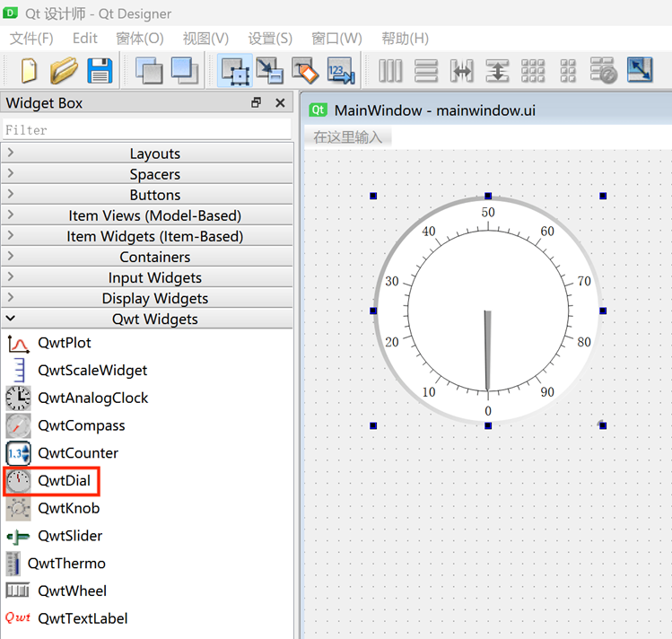This screenshot has height=639, width=672.
Task: Select the QwtKnob widget
Action: (x=53, y=508)
